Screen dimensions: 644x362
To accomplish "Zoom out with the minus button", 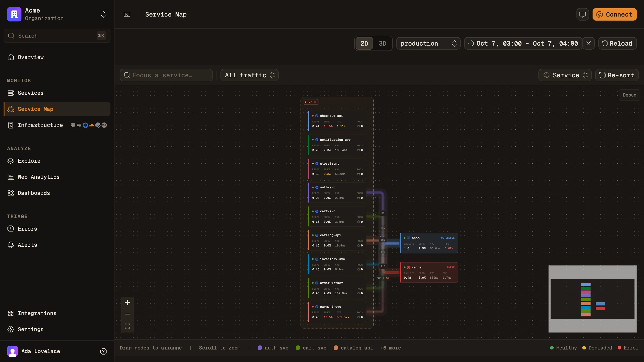I will (x=127, y=314).
